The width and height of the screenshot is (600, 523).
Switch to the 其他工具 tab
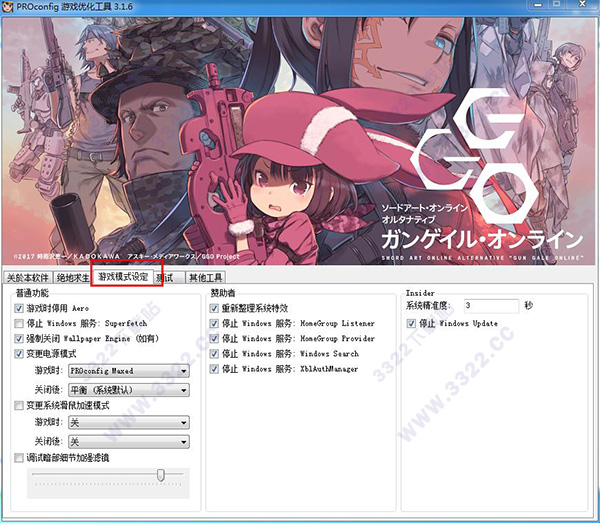(x=205, y=278)
